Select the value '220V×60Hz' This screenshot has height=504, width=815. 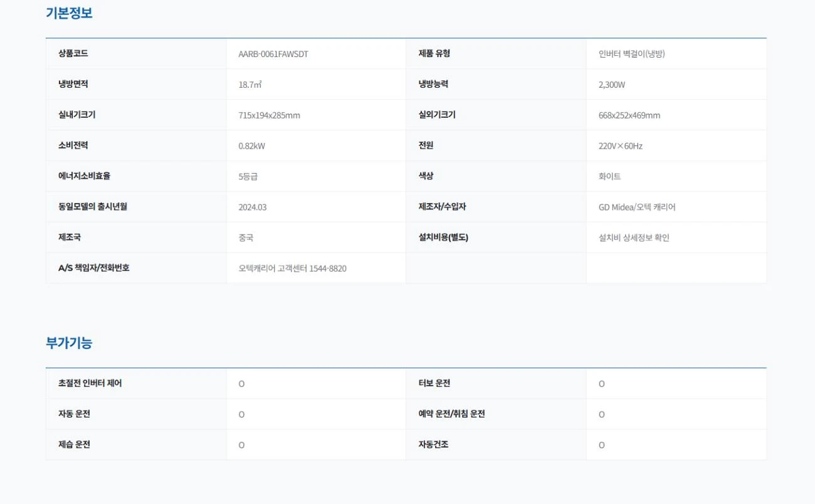(621, 146)
